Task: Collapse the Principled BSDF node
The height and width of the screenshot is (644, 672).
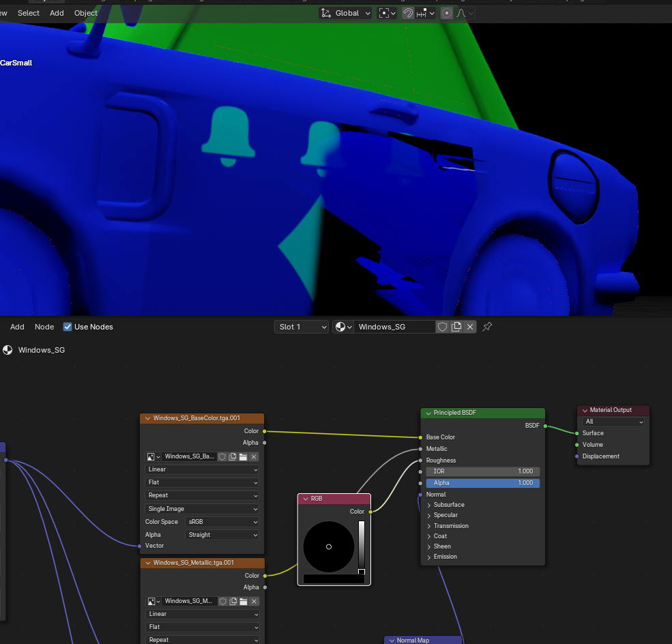Action: click(x=428, y=413)
